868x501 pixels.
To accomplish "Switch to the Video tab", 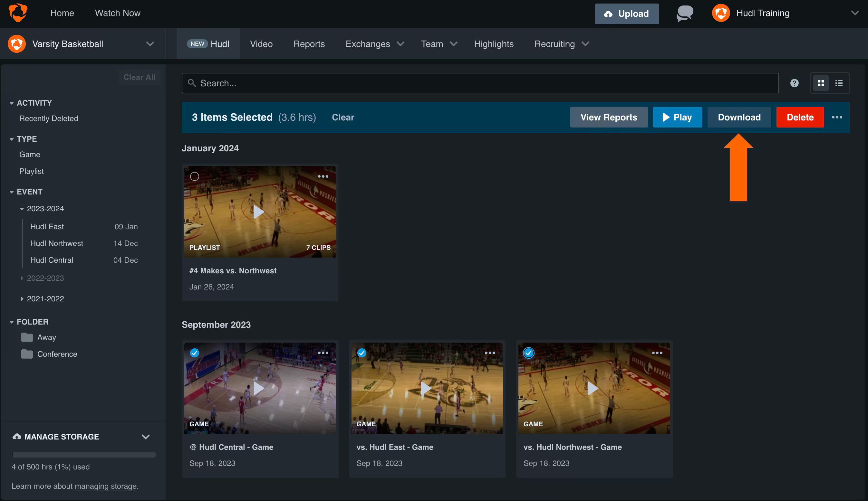I will [261, 44].
